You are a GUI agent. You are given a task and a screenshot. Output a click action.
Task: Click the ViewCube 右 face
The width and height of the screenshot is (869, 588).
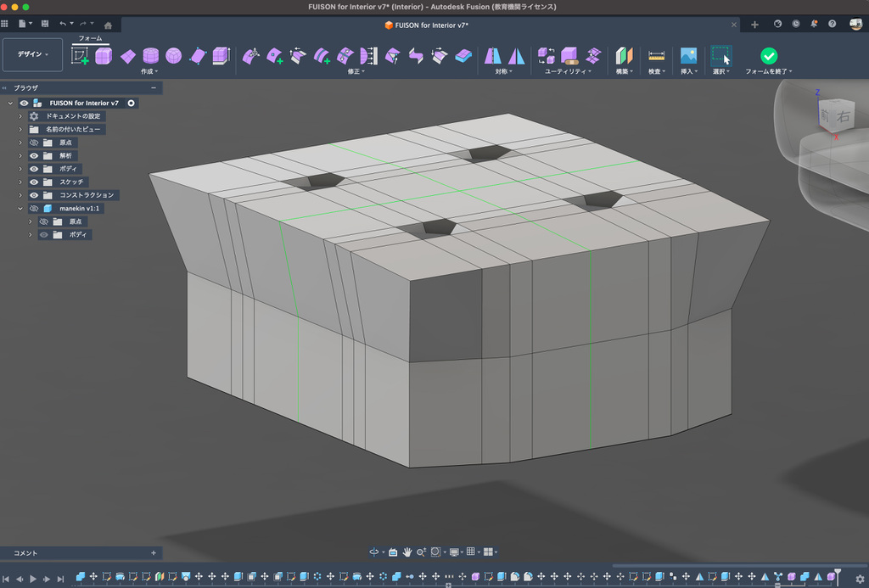pyautogui.click(x=843, y=116)
